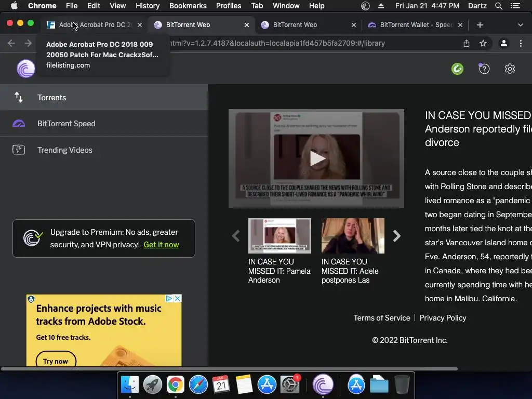Click Try now on Adobe Stock ad

click(x=56, y=361)
